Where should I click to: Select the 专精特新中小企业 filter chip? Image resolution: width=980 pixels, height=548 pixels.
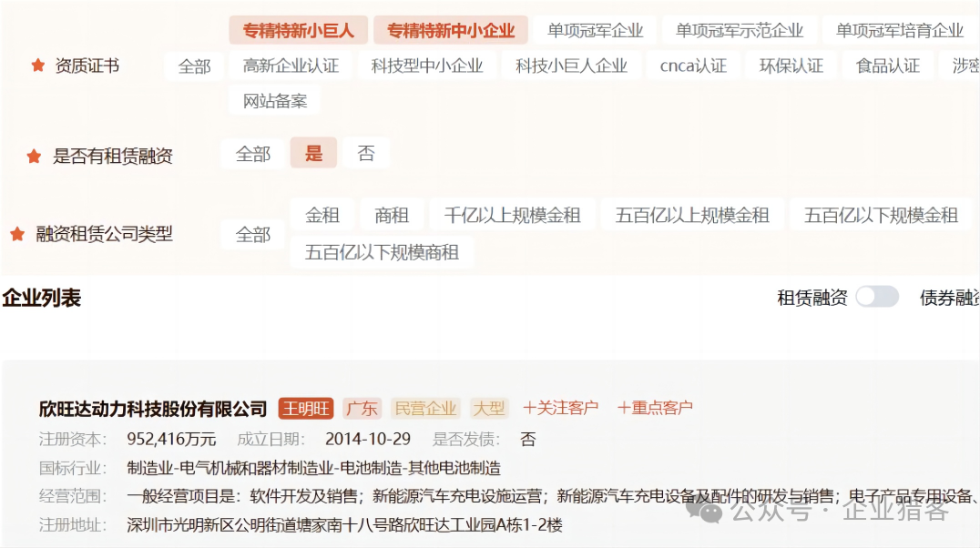(x=451, y=30)
